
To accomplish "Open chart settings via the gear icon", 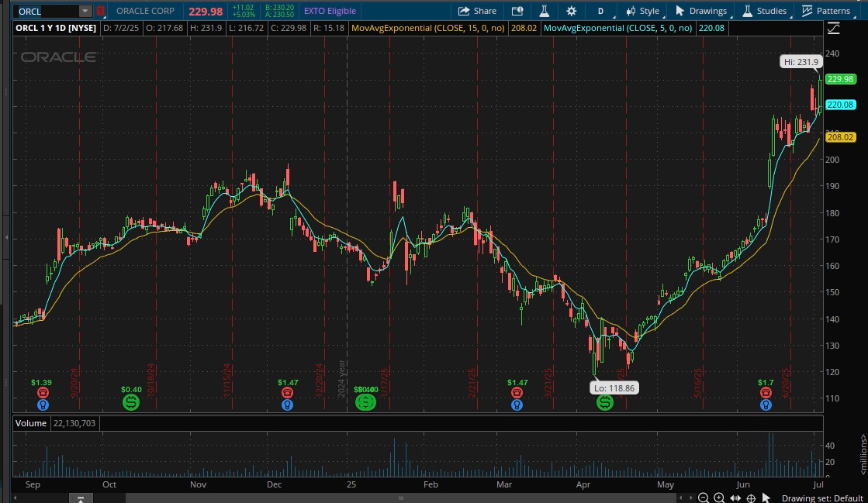I will 571,11.
